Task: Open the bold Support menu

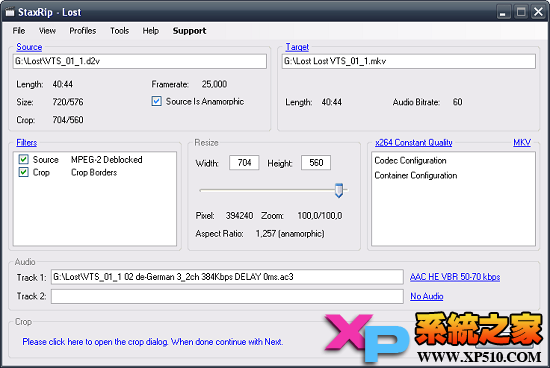Action: coord(189,31)
